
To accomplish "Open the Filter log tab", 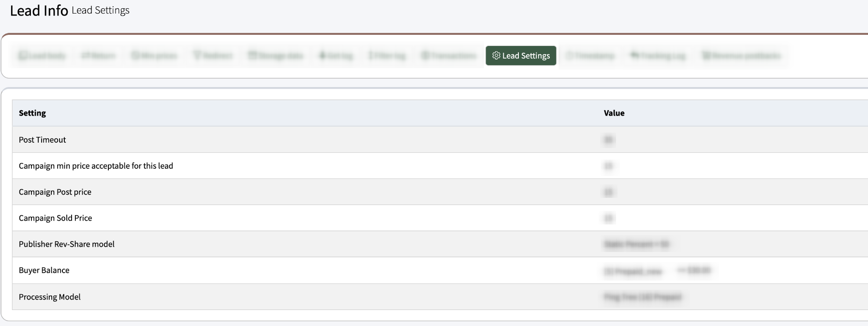I will [387, 56].
